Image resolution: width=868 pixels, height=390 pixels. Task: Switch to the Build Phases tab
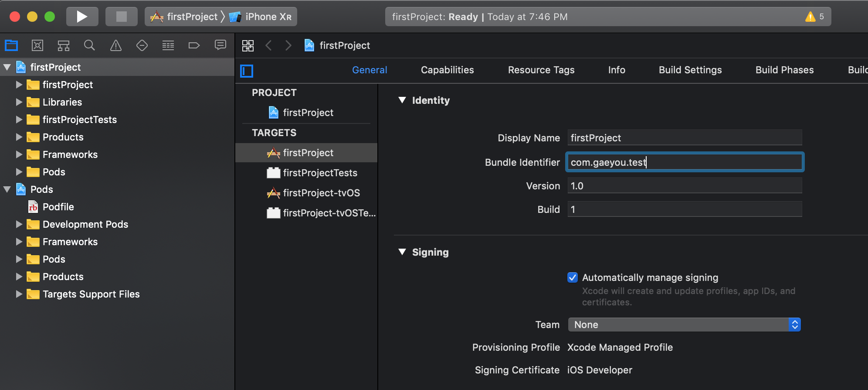click(784, 70)
